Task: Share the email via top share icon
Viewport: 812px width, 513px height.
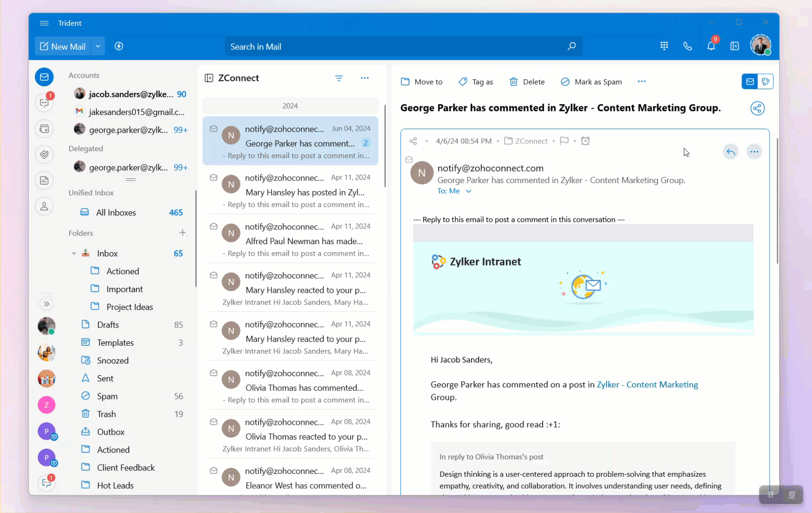Action: [x=757, y=108]
